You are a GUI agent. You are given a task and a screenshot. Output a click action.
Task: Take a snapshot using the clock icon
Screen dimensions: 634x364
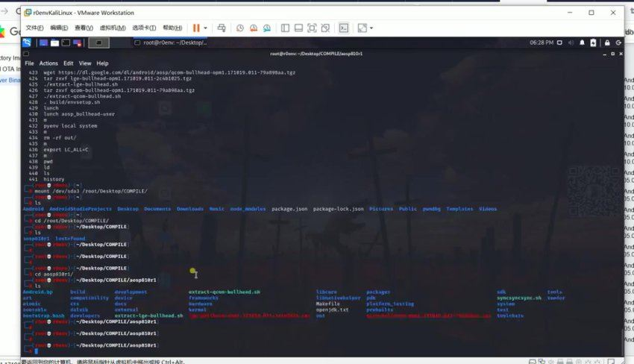[240, 28]
